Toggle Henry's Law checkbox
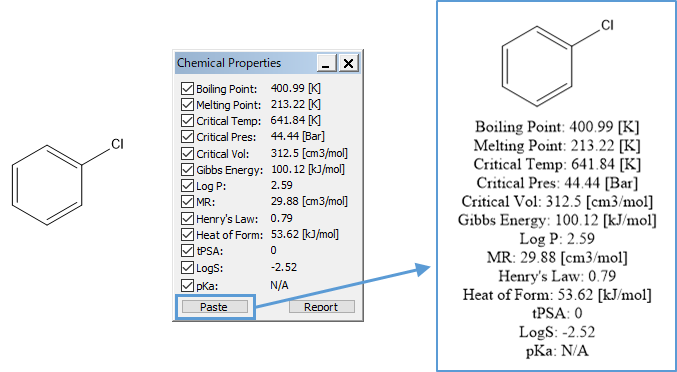 point(187,219)
